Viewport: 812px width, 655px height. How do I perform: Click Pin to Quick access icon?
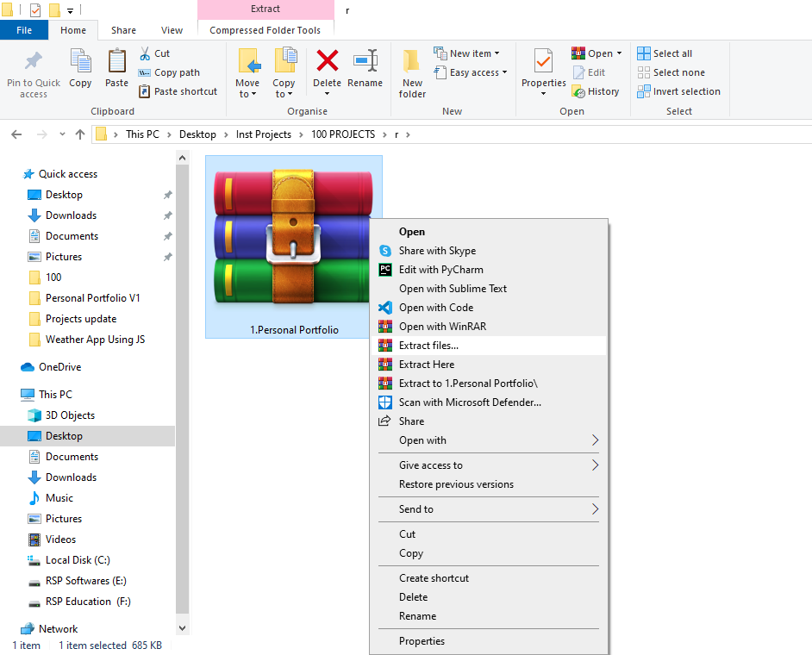(x=34, y=60)
